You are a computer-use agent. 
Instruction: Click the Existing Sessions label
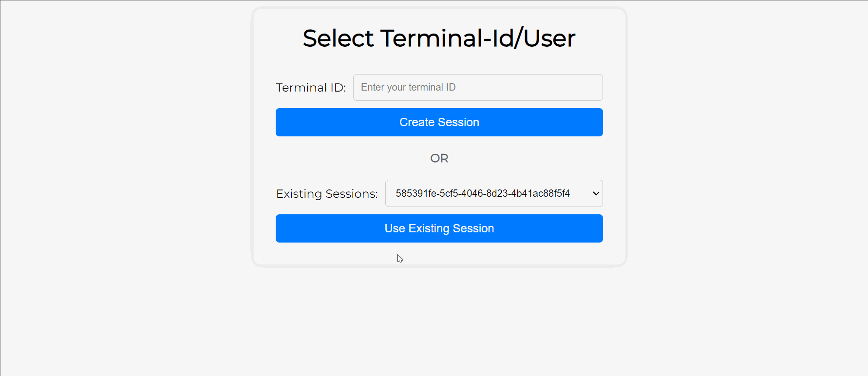coord(326,193)
